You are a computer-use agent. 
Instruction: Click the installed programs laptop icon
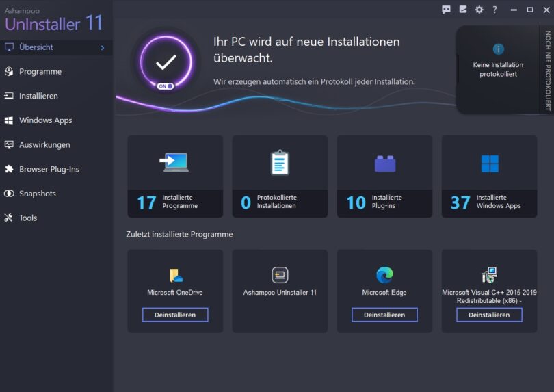pyautogui.click(x=174, y=162)
